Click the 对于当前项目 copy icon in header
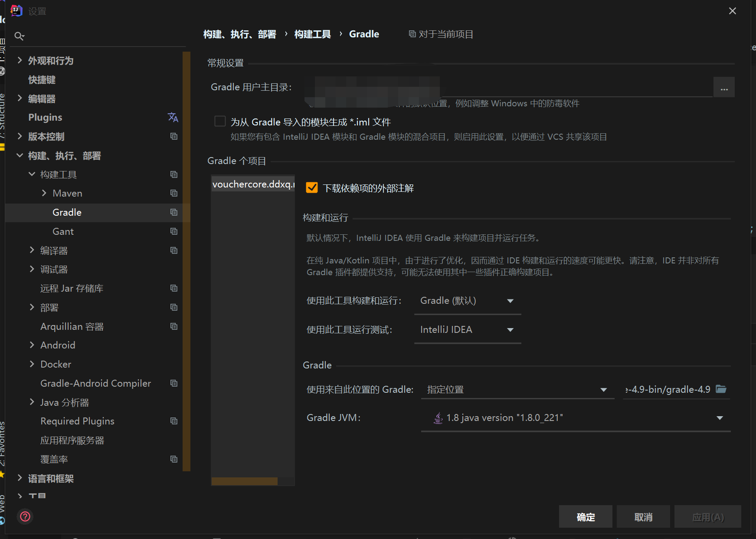756x539 pixels. coord(412,34)
